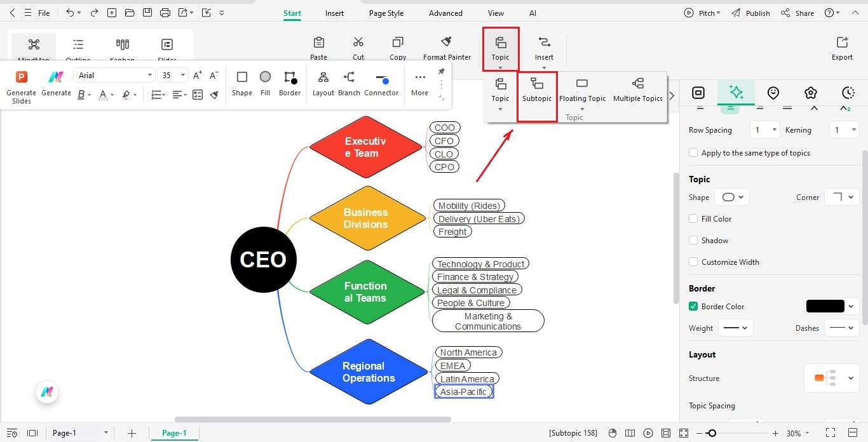Click the play presentation icon in status bar
This screenshot has width=868, height=442.
[x=648, y=433]
